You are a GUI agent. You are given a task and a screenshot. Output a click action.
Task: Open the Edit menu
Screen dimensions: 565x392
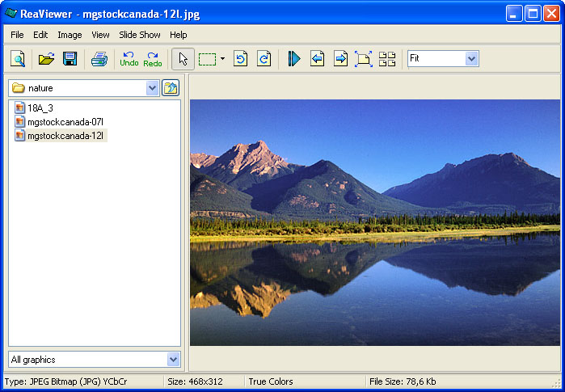pyautogui.click(x=40, y=35)
